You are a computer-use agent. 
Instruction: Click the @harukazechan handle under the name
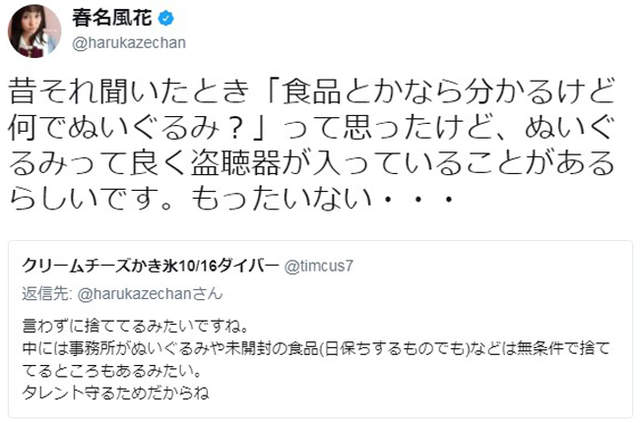click(128, 42)
